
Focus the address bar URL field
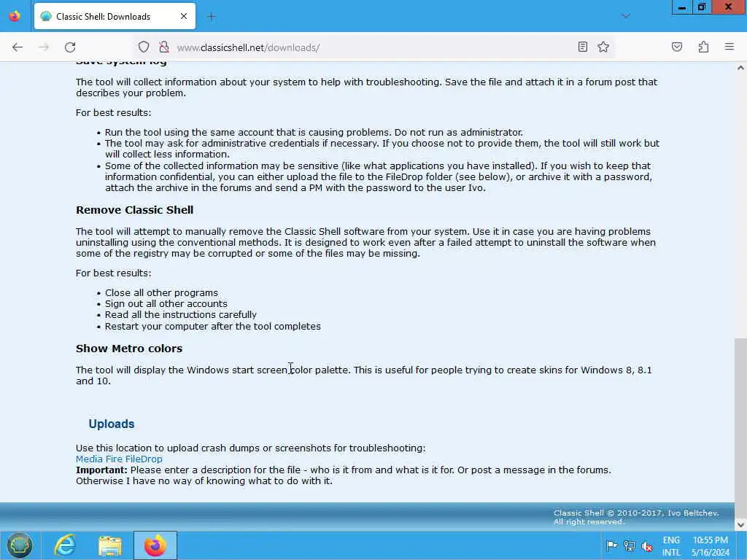click(x=374, y=47)
